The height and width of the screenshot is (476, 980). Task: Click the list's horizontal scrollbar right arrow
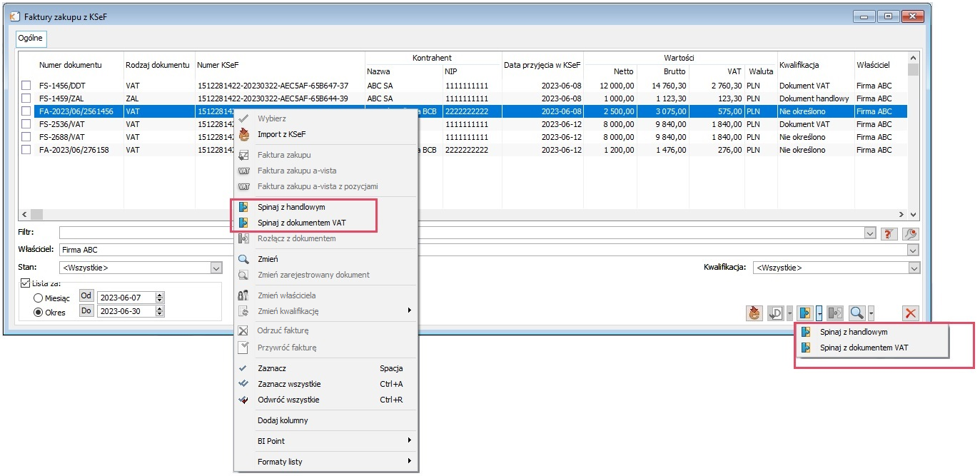coord(901,214)
